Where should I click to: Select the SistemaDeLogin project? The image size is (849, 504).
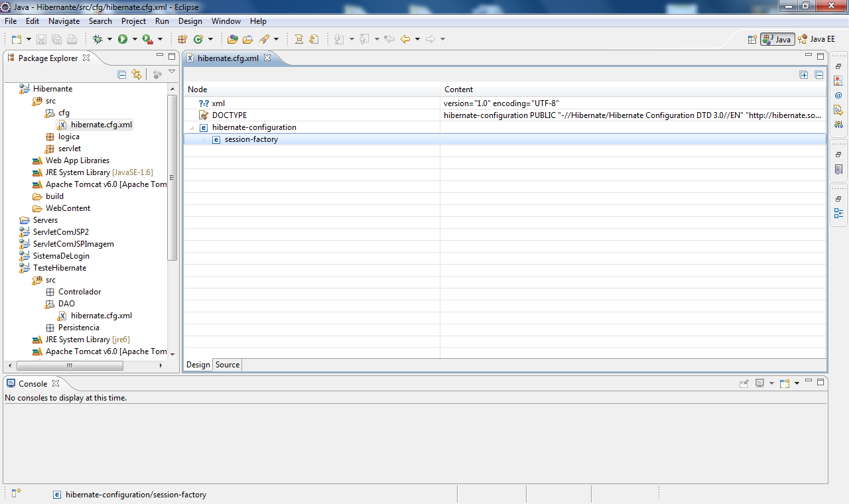click(61, 256)
